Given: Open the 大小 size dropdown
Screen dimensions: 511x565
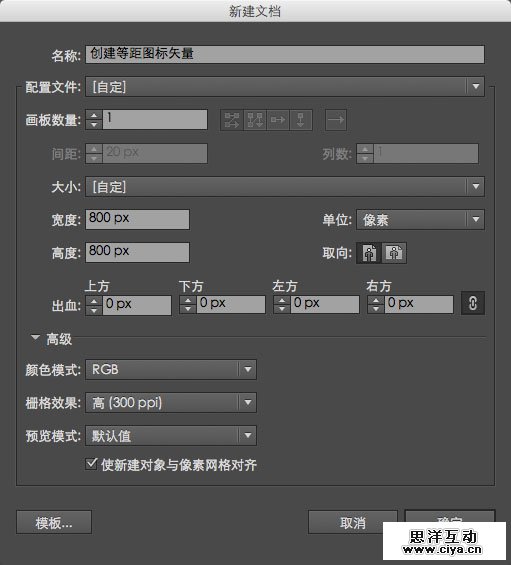Looking at the screenshot, I should click(285, 187).
